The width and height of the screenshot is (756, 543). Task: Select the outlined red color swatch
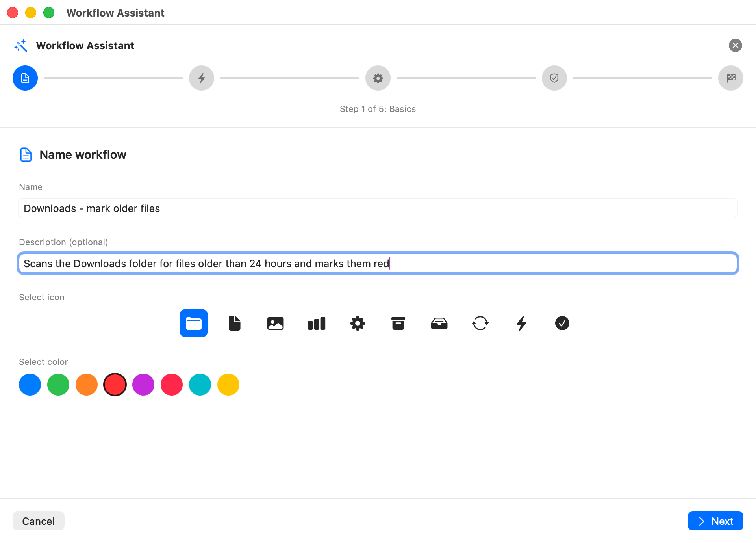(115, 385)
